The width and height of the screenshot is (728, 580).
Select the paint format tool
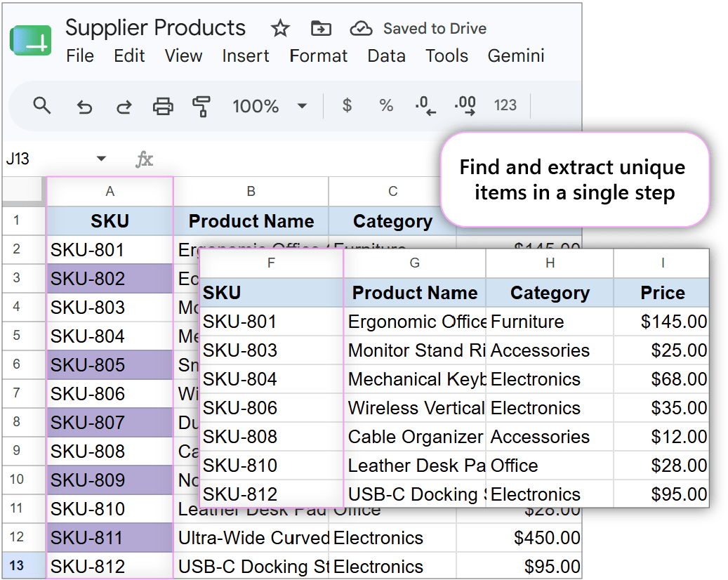pos(201,106)
